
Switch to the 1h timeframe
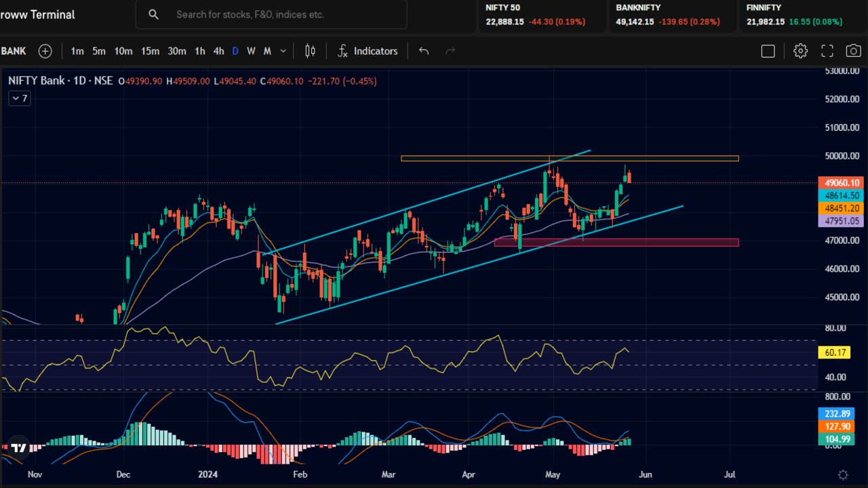pyautogui.click(x=200, y=51)
